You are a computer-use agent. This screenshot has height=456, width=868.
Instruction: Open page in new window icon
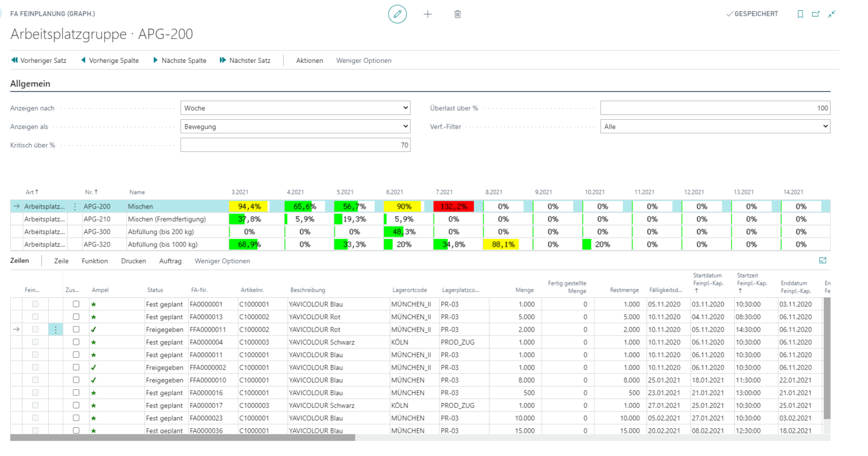(815, 14)
